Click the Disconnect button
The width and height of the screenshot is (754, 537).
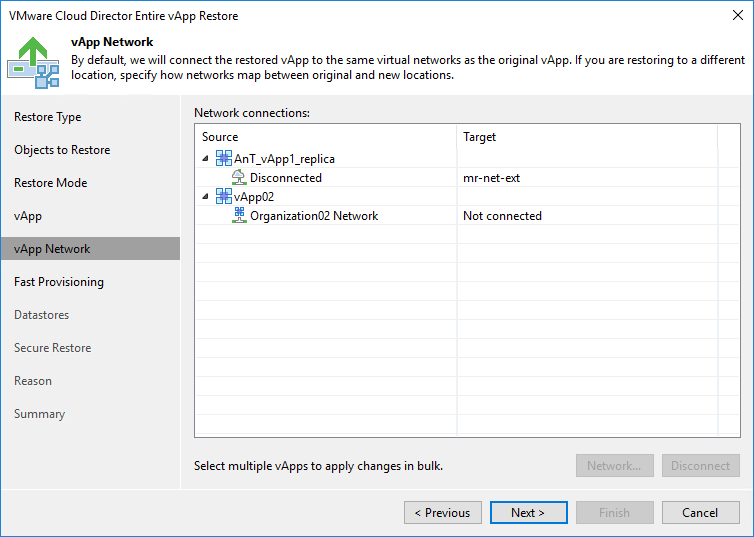click(x=700, y=465)
